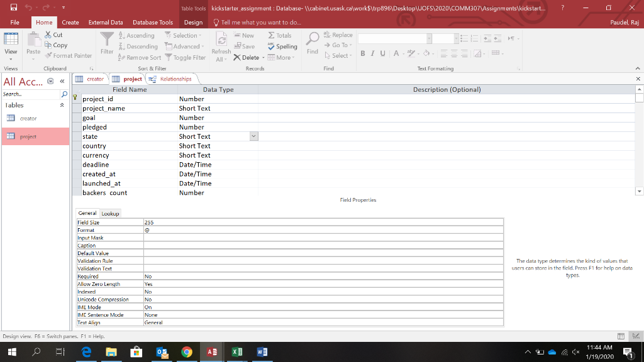Click the navigation pane Search box
The image size is (644, 362).
(31, 94)
